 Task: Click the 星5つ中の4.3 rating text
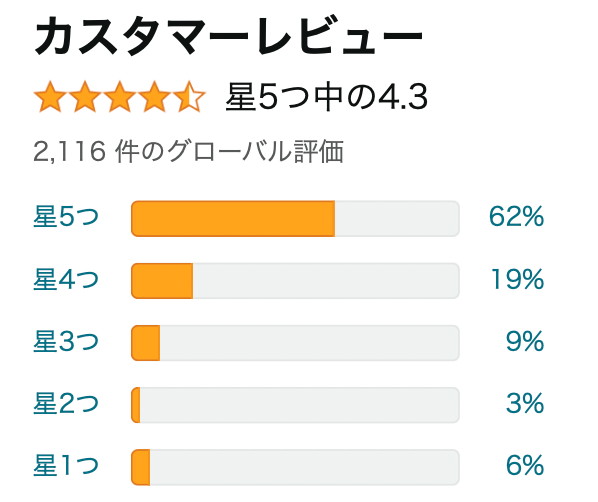(x=326, y=97)
